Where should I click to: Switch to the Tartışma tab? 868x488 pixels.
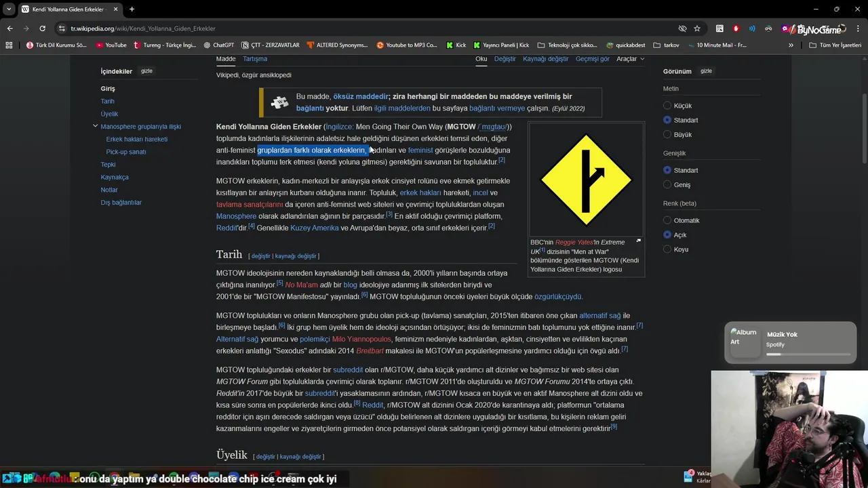[x=255, y=59]
